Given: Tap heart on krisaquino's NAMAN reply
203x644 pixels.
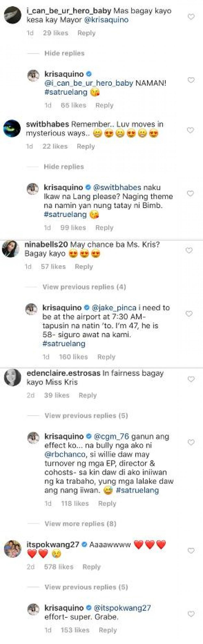Looking at the screenshot, I should [191, 80].
